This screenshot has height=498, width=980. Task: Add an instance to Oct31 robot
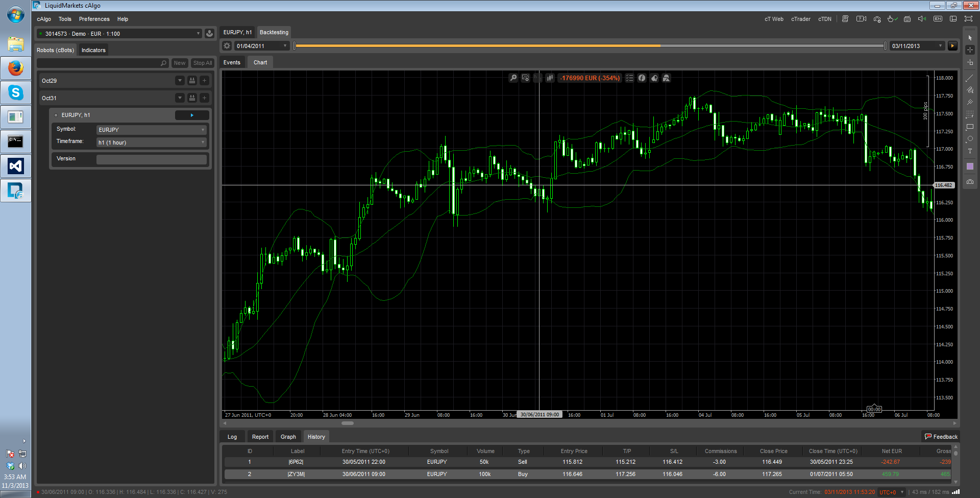click(204, 98)
